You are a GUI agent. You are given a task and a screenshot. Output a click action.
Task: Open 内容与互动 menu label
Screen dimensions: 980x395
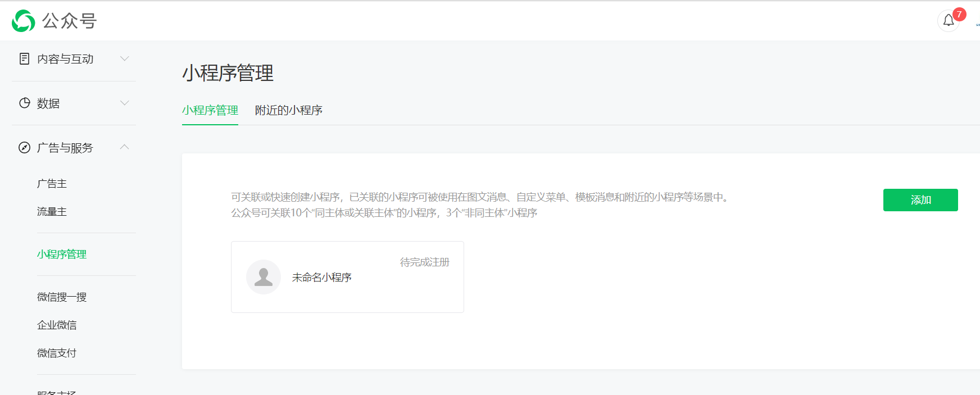click(x=65, y=59)
